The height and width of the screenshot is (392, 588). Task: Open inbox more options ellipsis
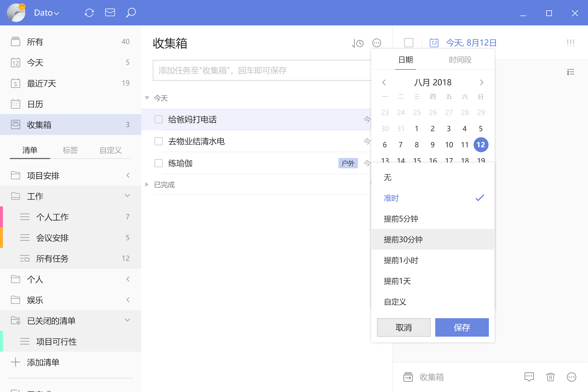377,43
